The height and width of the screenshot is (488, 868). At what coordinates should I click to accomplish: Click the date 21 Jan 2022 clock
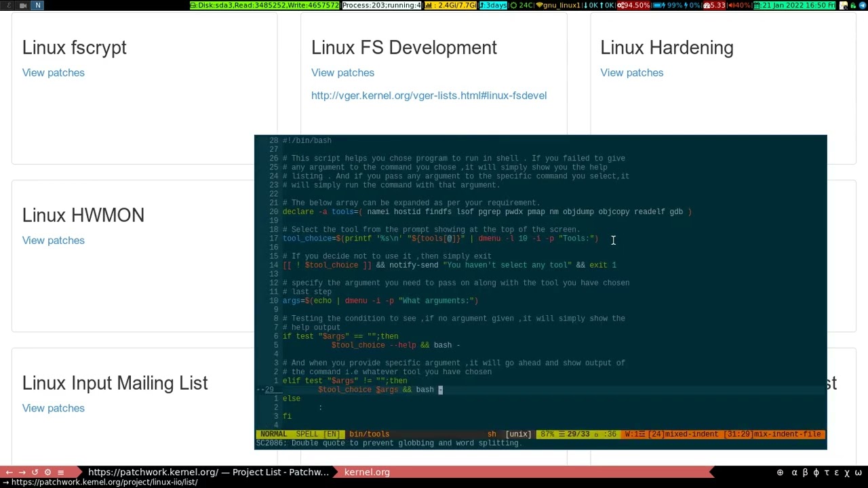(795, 5)
